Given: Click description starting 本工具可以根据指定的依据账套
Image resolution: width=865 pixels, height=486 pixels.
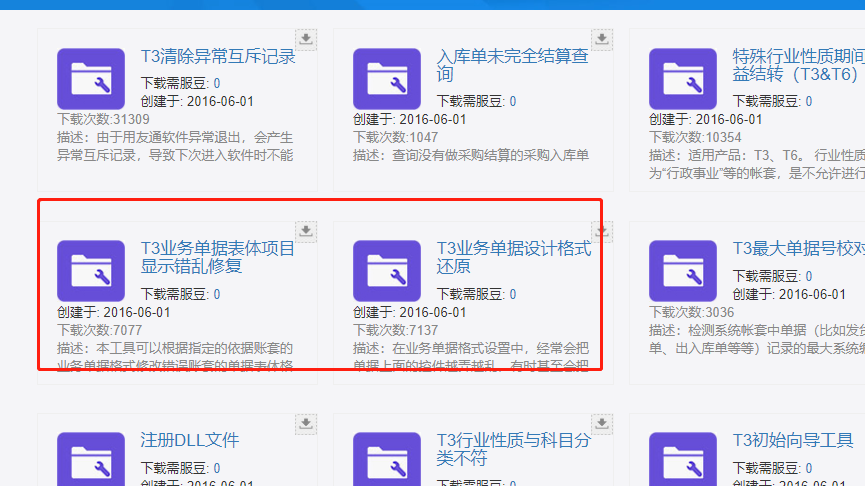Looking at the screenshot, I should [175, 356].
